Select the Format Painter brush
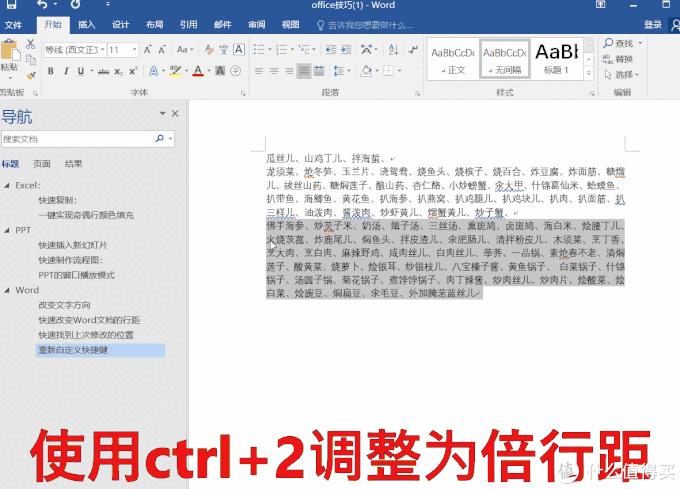 pos(30,75)
